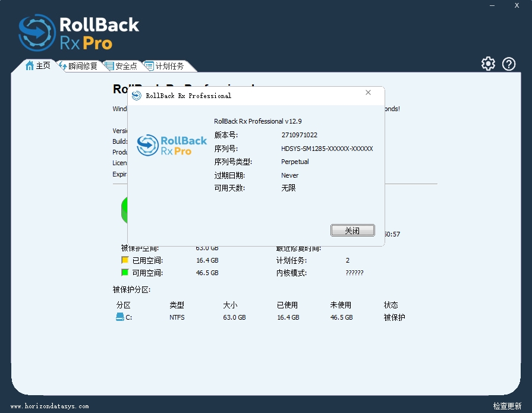Select serial number HDSYS-SM1285-XXXXXX-XXXXXX text

coord(327,149)
